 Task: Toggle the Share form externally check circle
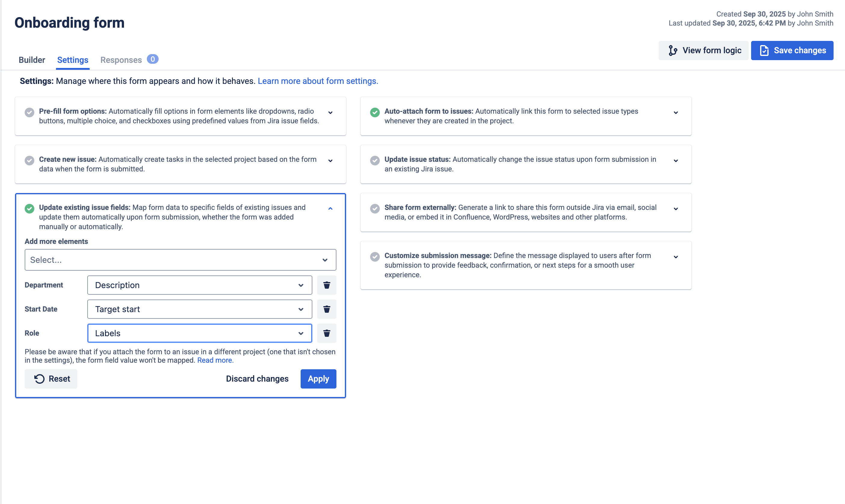pyautogui.click(x=375, y=208)
